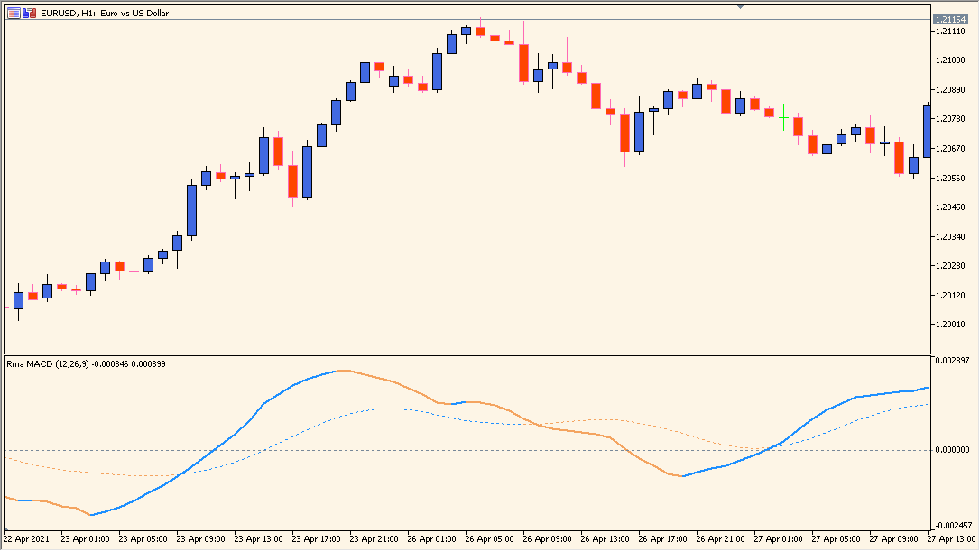The height and width of the screenshot is (551, 980).
Task: Click price axis value 1.20450
Action: click(950, 207)
